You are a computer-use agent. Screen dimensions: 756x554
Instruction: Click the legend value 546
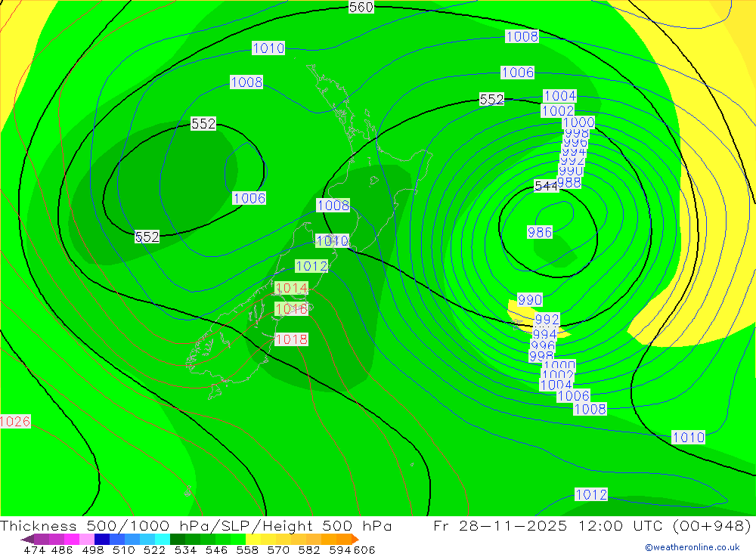[216, 549]
